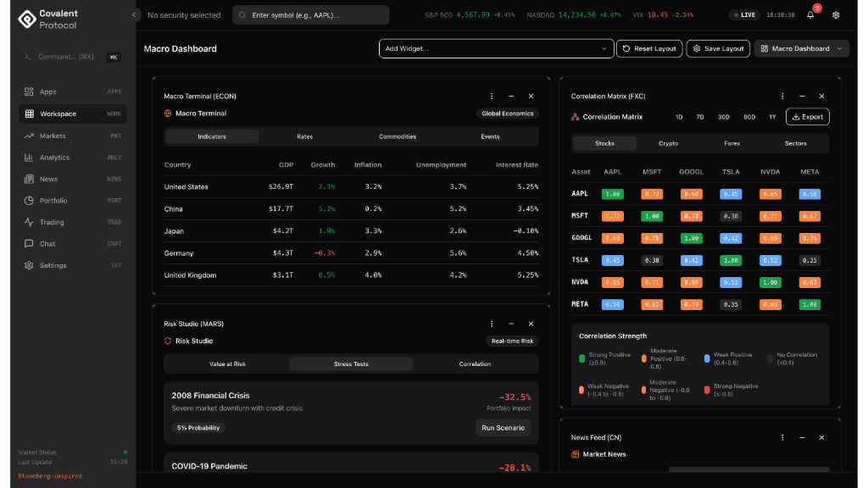This screenshot has height=488, width=868.
Task: Open the Analytics sidebar icon
Action: pyautogui.click(x=30, y=158)
